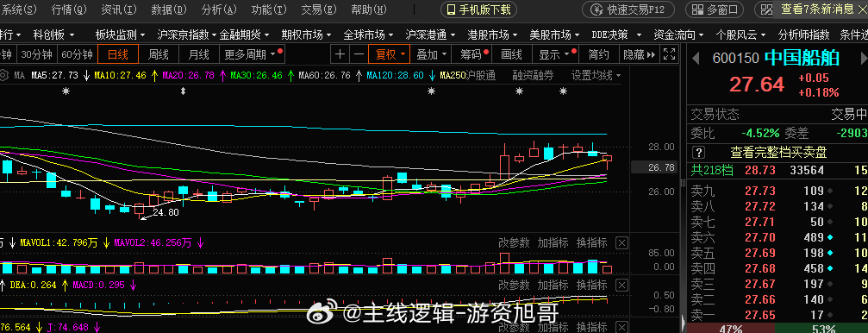This screenshot has width=868, height=333.
Task: Open 显示 display dropdown
Action: [555, 55]
